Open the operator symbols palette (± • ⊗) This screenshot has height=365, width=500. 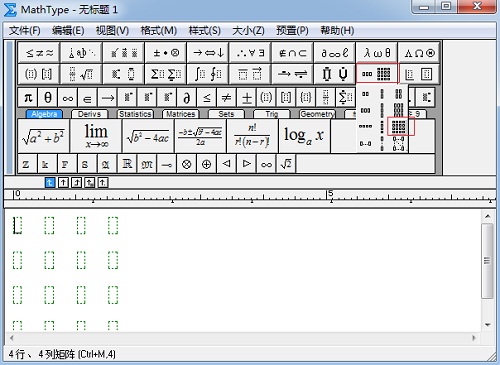166,53
